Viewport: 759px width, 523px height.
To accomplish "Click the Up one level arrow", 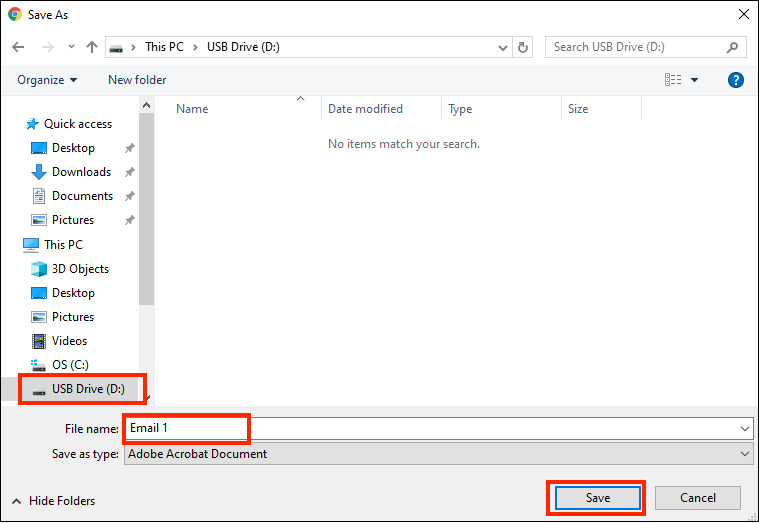I will (92, 47).
